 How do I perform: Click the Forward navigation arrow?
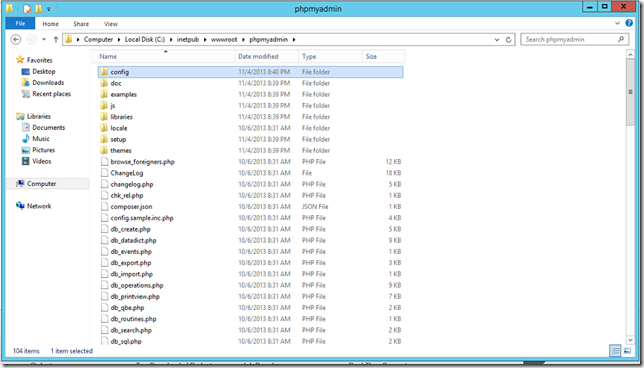pyautogui.click(x=31, y=39)
